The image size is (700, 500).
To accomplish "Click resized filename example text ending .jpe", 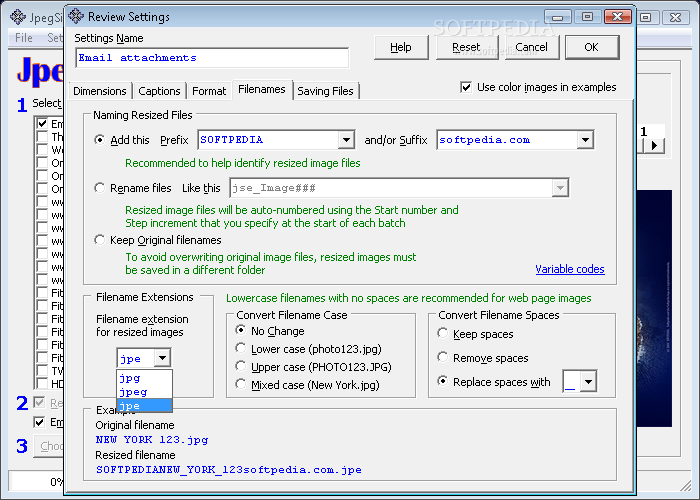I will coord(229,470).
